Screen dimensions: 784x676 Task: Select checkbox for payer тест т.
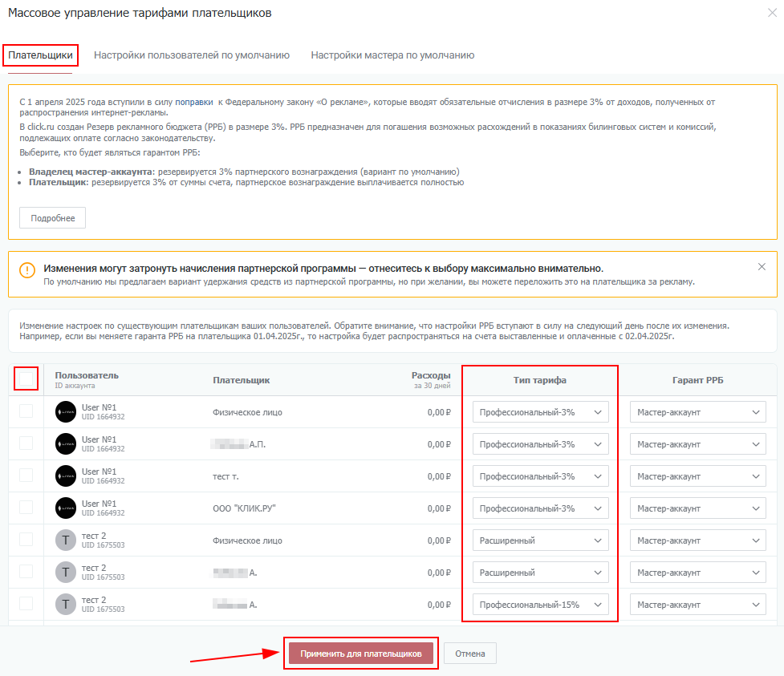[26, 476]
